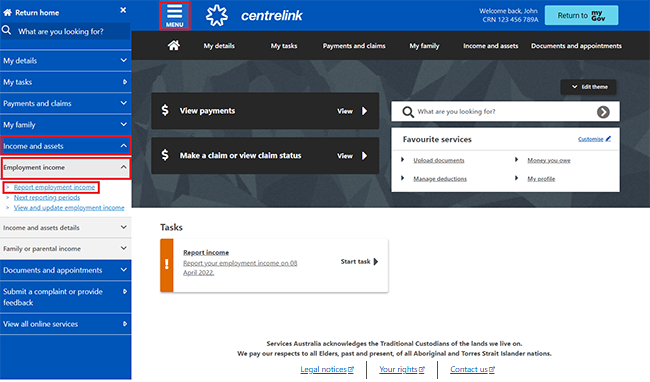Click the dollar icon on View payments
Screen dimensions: 650x382
165,110
